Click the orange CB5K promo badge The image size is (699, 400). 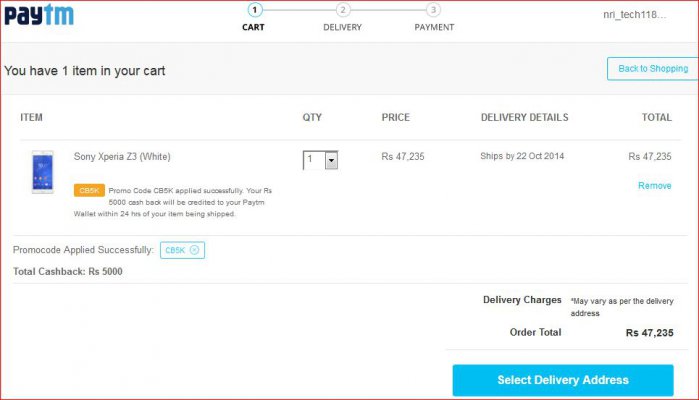pyautogui.click(x=89, y=190)
